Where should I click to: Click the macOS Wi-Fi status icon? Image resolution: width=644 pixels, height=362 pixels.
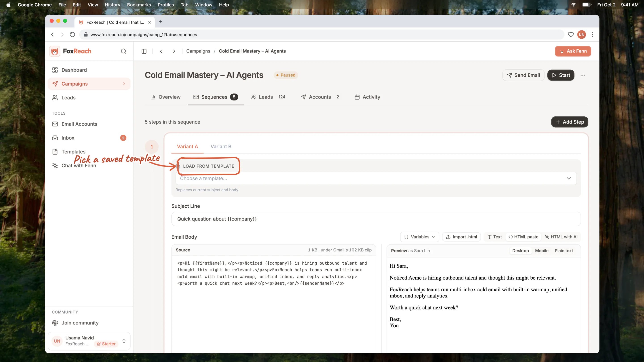pyautogui.click(x=574, y=5)
